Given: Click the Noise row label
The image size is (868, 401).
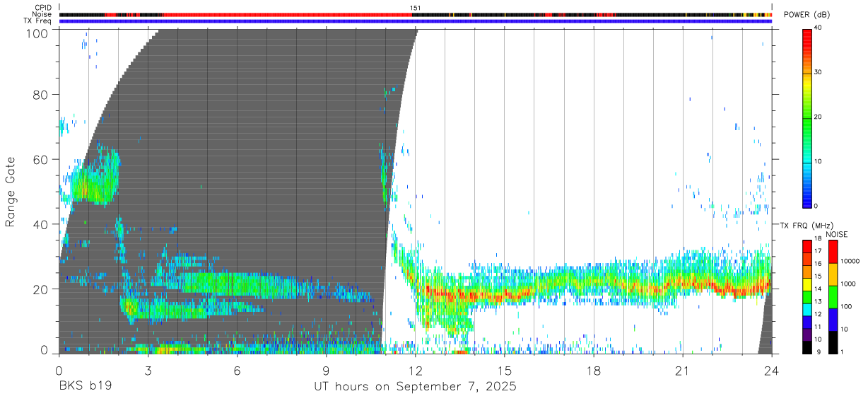Looking at the screenshot, I should (42, 14).
